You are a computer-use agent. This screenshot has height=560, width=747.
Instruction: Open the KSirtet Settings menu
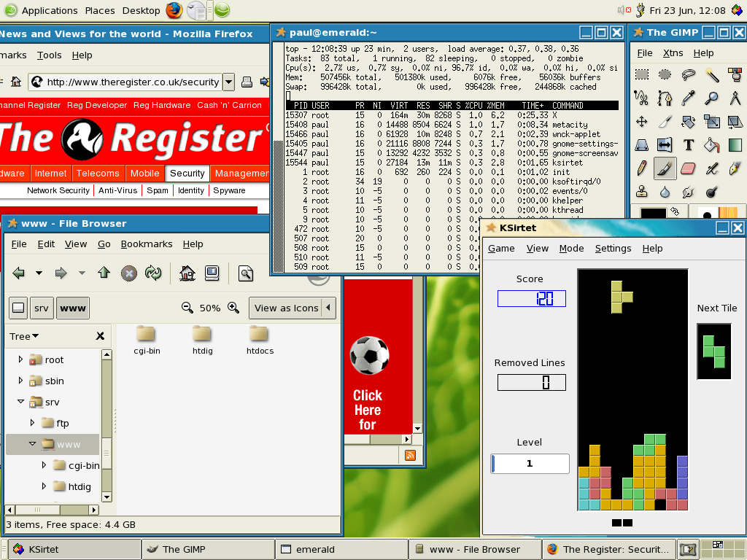(613, 248)
